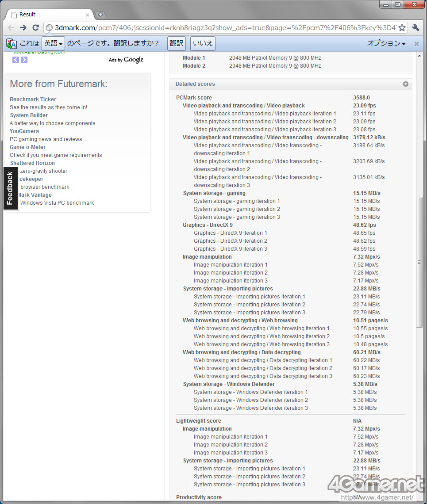Click 'System storage - gaming' heading
This screenshot has width=427, height=504.
tap(214, 193)
